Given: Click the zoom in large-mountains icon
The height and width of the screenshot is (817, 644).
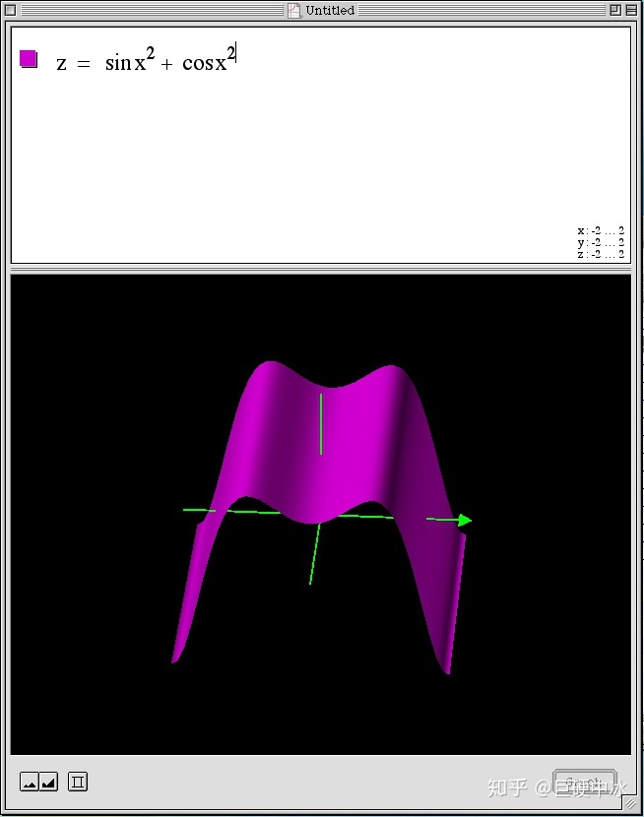Looking at the screenshot, I should [x=48, y=783].
